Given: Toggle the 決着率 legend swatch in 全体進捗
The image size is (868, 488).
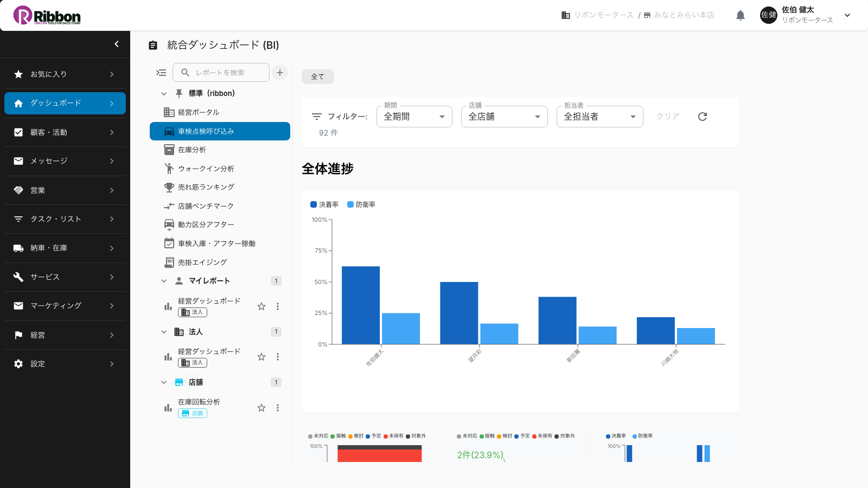Looking at the screenshot, I should point(314,204).
